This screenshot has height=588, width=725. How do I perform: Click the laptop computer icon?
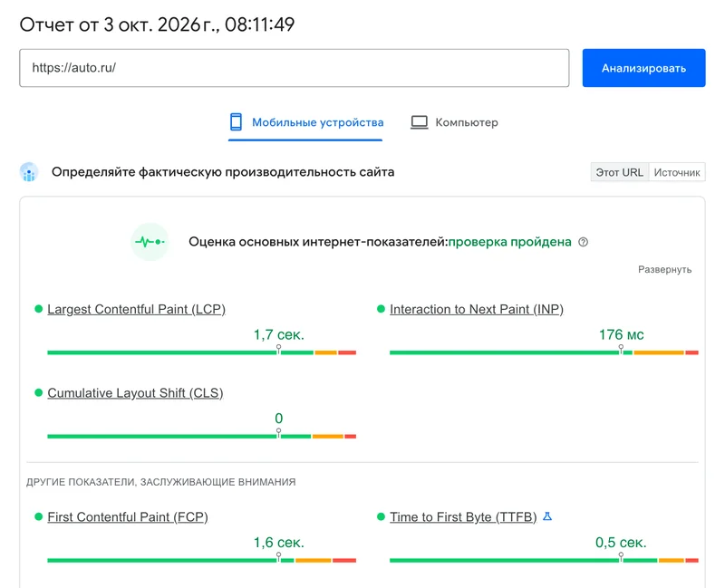tap(420, 122)
